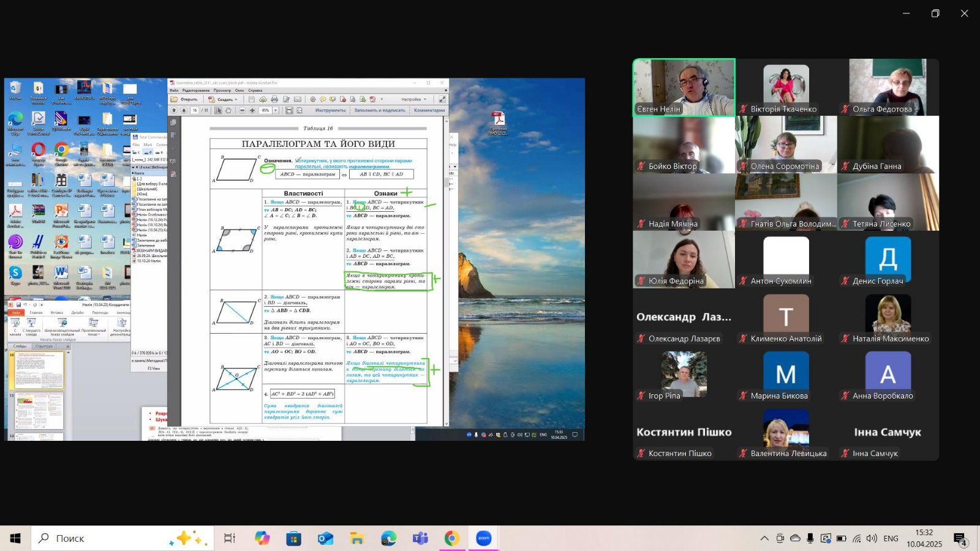Switch to Структура tab in PowerPoint pane
Viewport: 980px width, 551px height.
click(x=44, y=347)
